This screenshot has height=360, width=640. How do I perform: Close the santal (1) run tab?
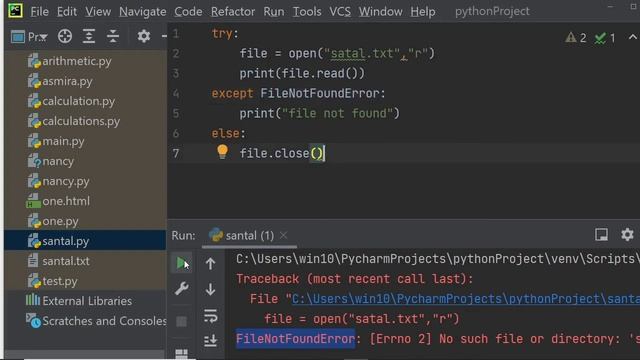tap(284, 235)
